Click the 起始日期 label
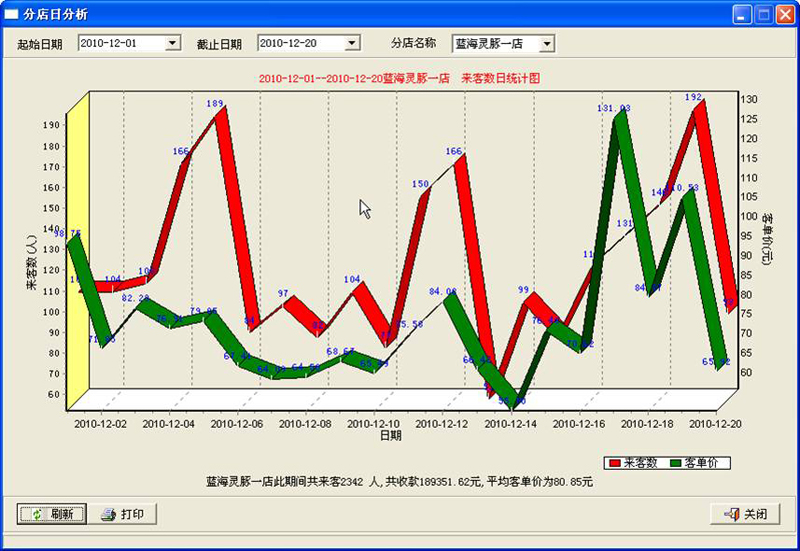The width and height of the screenshot is (800, 551). 40,44
